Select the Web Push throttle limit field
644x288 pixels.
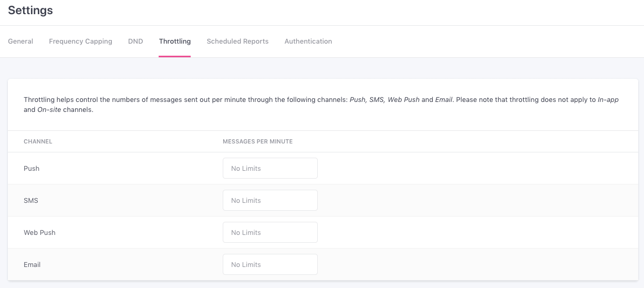point(270,233)
